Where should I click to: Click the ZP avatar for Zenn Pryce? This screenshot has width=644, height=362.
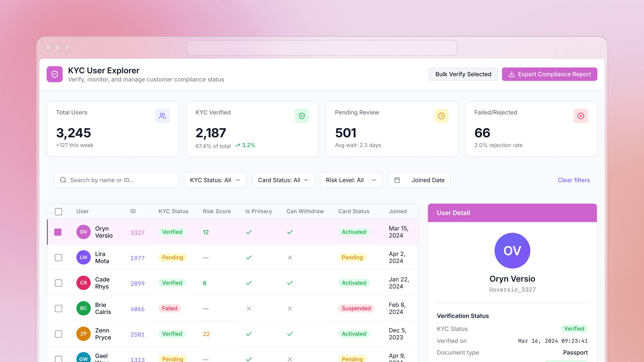pyautogui.click(x=84, y=334)
